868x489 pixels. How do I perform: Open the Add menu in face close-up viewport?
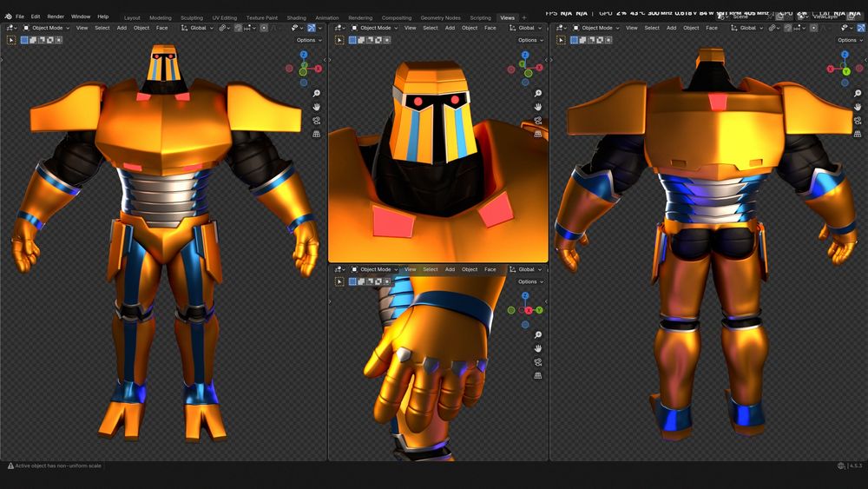coord(450,28)
